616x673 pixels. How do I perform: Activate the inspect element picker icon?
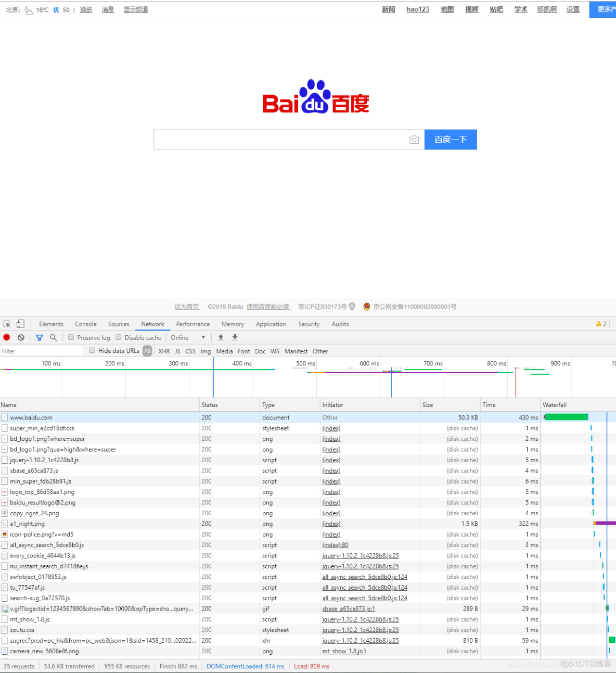pos(7,324)
